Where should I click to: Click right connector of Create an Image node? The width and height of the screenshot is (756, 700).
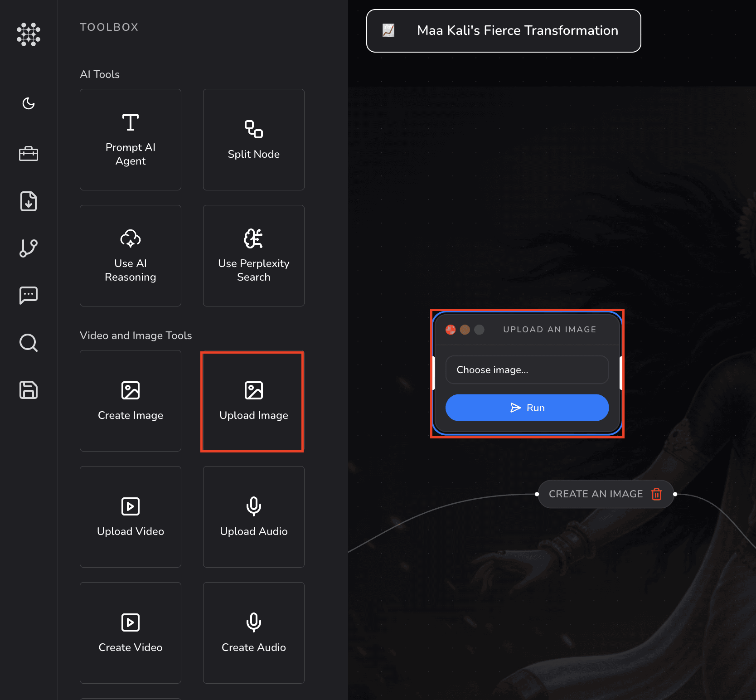(675, 494)
